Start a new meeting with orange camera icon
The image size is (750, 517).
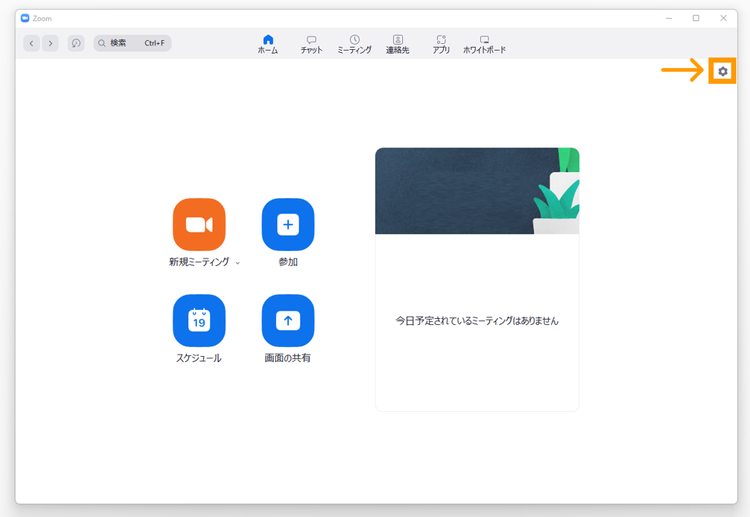coord(199,224)
